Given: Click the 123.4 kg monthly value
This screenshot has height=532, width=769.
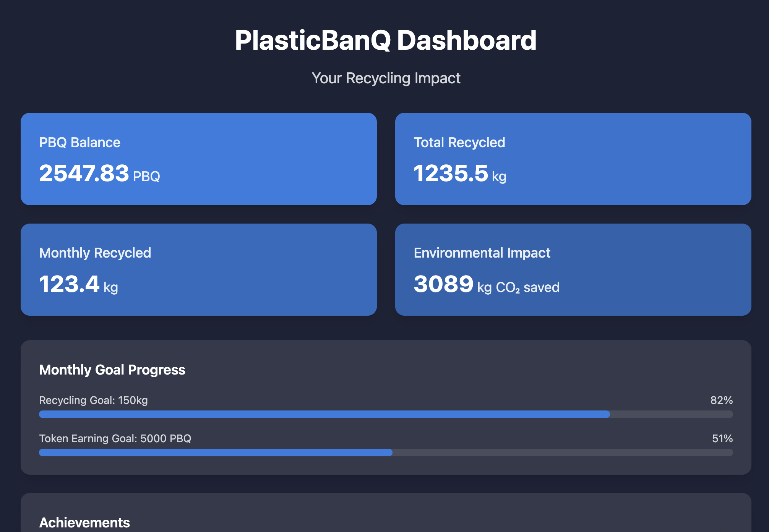Looking at the screenshot, I should tap(78, 285).
